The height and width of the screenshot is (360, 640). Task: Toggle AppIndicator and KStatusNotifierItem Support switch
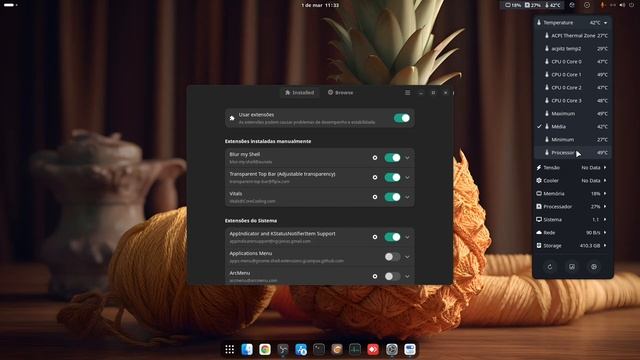392,237
